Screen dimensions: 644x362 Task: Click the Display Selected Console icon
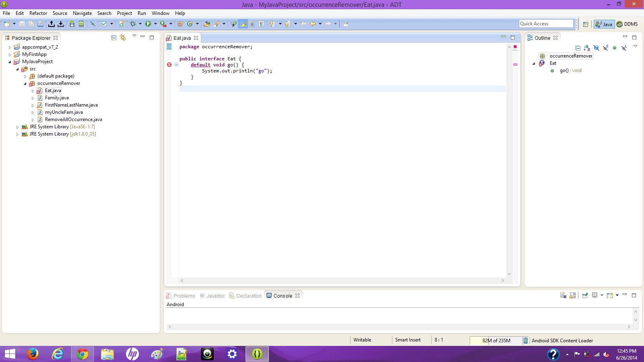[594, 295]
